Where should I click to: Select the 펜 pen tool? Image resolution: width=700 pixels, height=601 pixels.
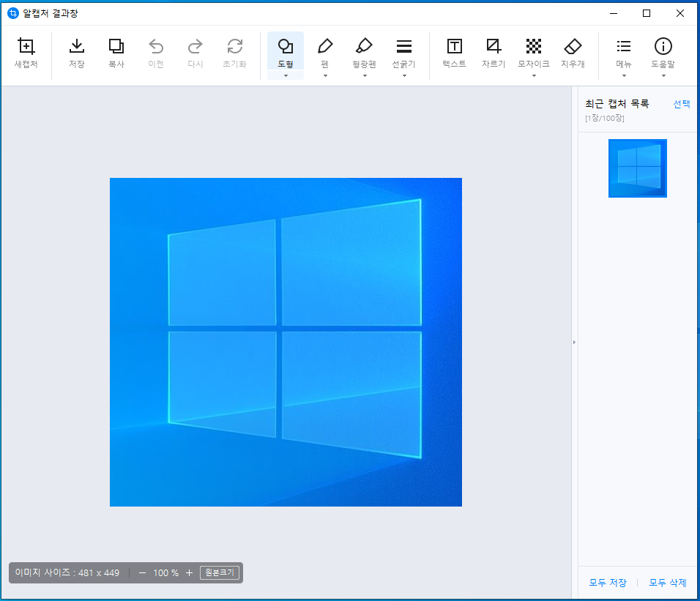325,51
